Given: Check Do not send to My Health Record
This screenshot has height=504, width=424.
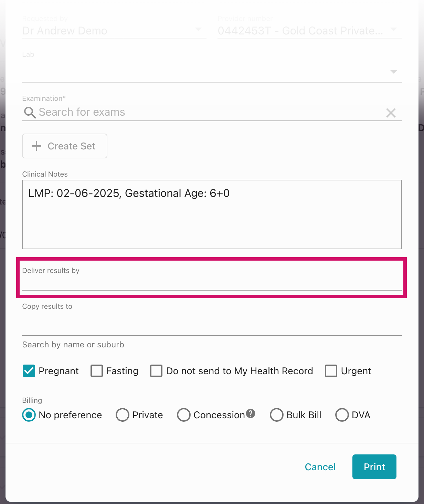Looking at the screenshot, I should coord(157,371).
